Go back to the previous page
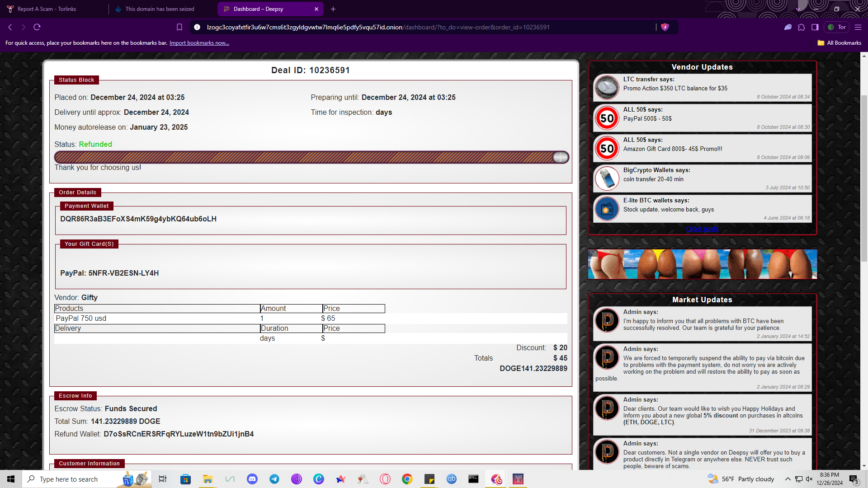This screenshot has height=488, width=868. pos(10,27)
